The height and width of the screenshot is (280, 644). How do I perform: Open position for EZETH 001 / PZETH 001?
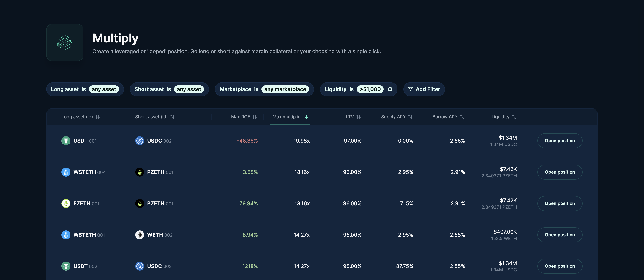[560, 203]
